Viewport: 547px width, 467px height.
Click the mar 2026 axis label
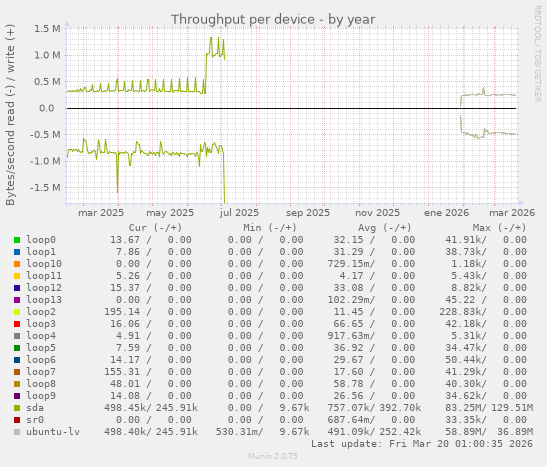click(512, 213)
